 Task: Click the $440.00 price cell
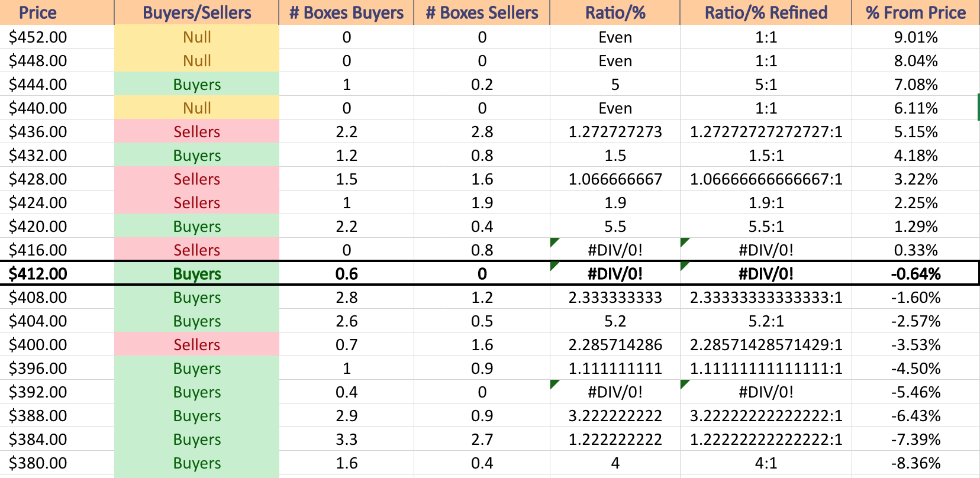pos(57,108)
